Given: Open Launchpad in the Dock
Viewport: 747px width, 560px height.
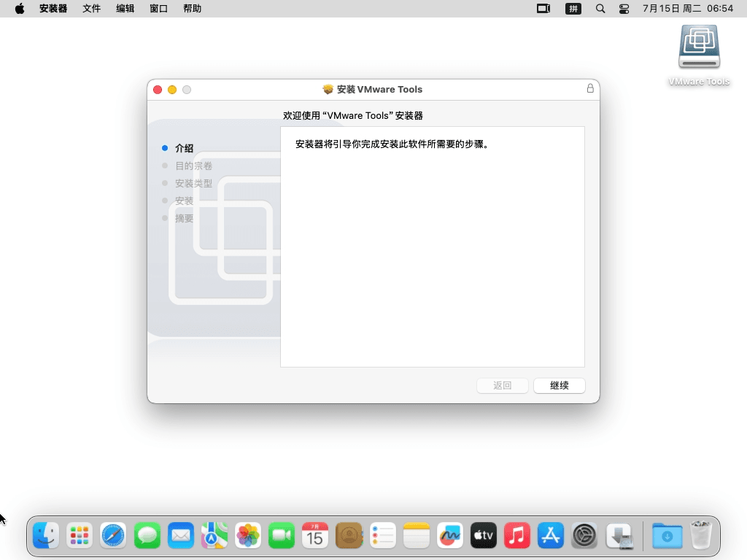Looking at the screenshot, I should coord(80,536).
